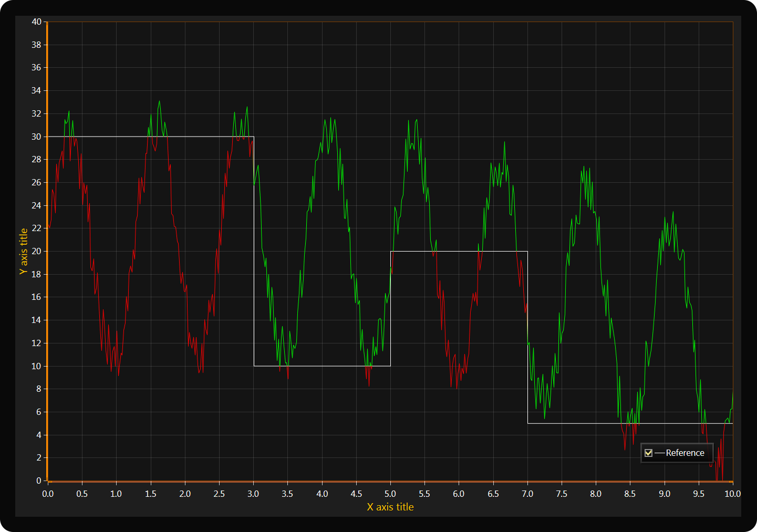
Task: Click the X axis value label 7.0
Action: (527, 494)
